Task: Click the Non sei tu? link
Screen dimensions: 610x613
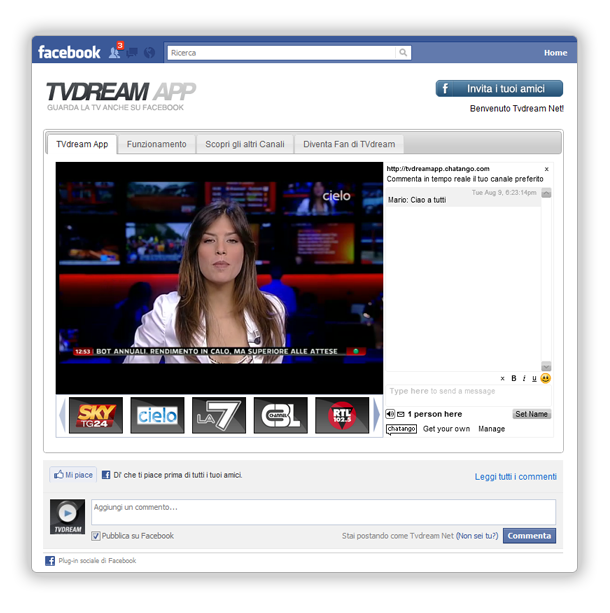Action: (477, 536)
